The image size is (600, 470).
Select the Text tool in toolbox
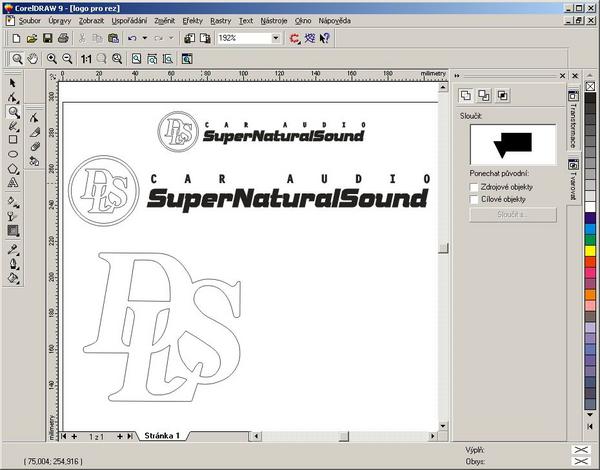[13, 183]
